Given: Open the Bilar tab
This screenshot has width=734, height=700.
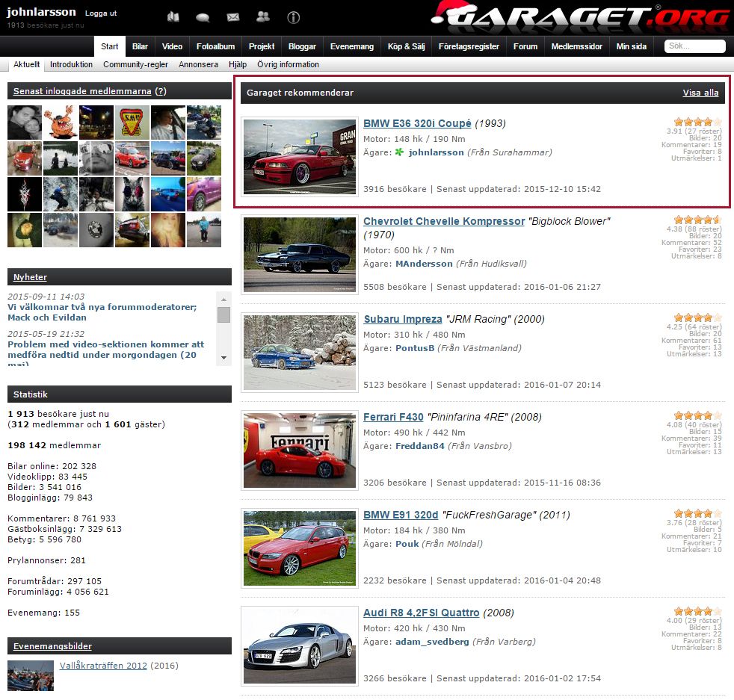Looking at the screenshot, I should click(x=140, y=46).
